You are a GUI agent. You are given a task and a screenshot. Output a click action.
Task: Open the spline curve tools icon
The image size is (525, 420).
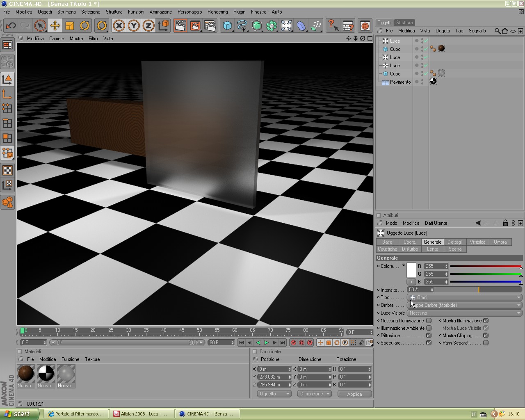242,26
